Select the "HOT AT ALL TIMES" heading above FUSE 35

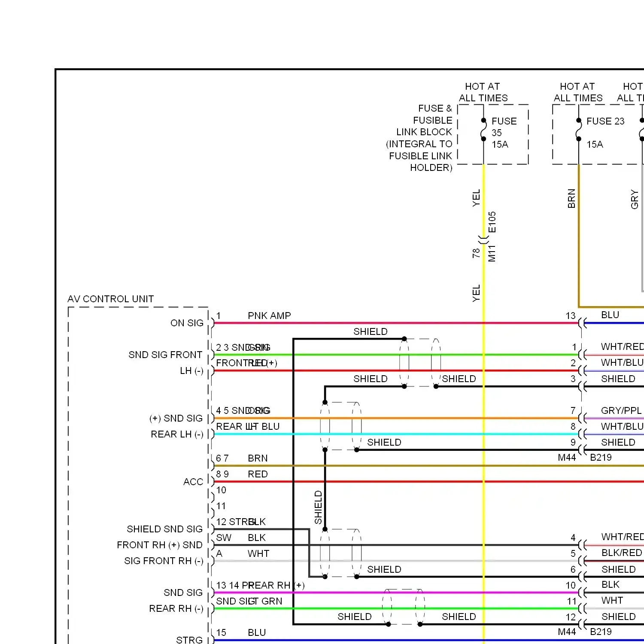[x=483, y=92]
